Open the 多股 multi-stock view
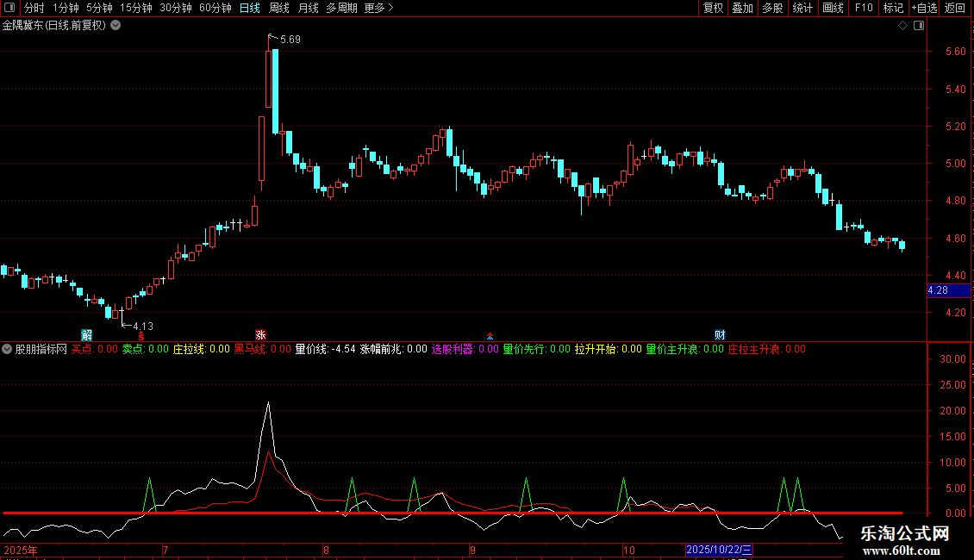Viewport: 974px width, 560px height. tap(773, 8)
